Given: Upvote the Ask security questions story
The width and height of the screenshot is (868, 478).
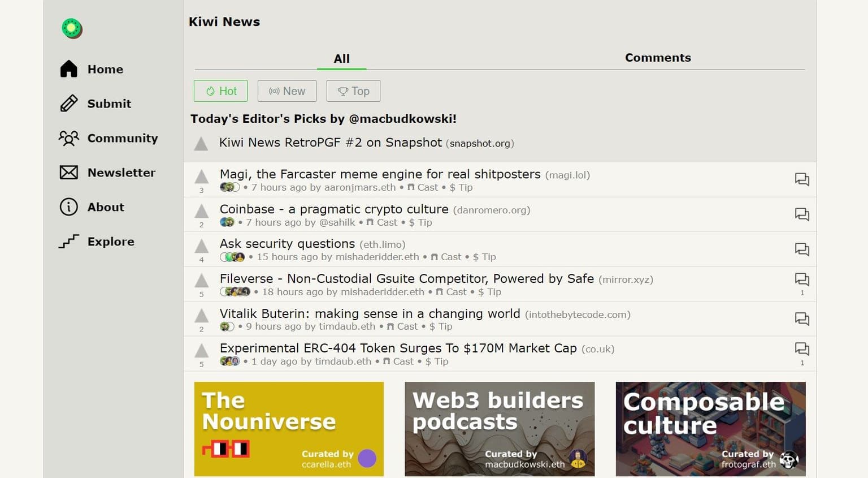Looking at the screenshot, I should 201,246.
